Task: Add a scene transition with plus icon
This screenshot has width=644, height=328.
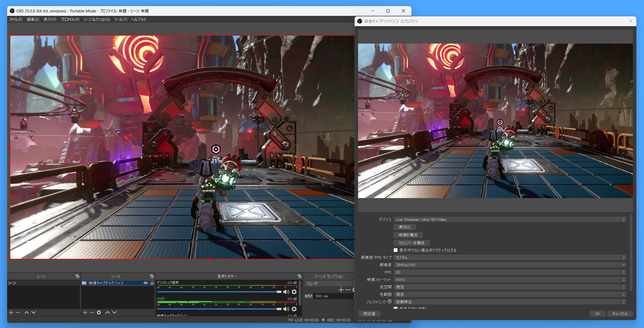Action: click(x=341, y=290)
